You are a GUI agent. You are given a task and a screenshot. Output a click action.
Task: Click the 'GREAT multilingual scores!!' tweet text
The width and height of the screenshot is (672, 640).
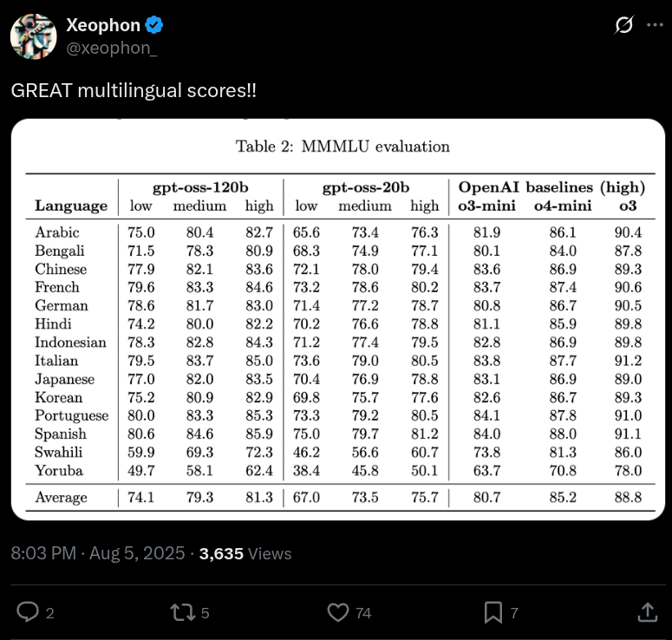[x=134, y=90]
